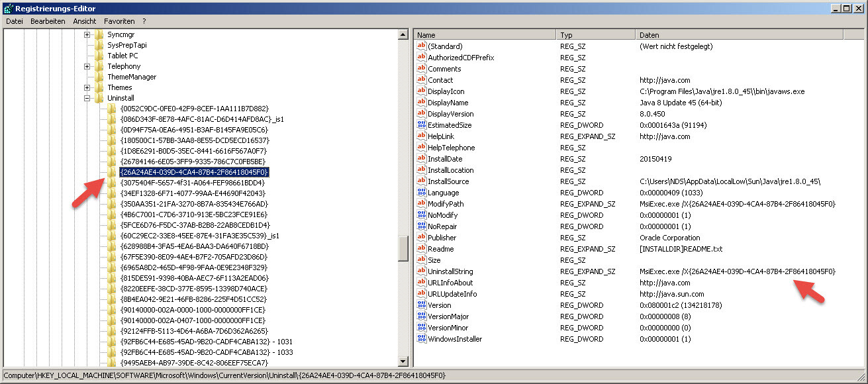
Task: Select the {3075404F-5657-4f31-A064-FEF98661BDD4} key
Action: point(193,183)
